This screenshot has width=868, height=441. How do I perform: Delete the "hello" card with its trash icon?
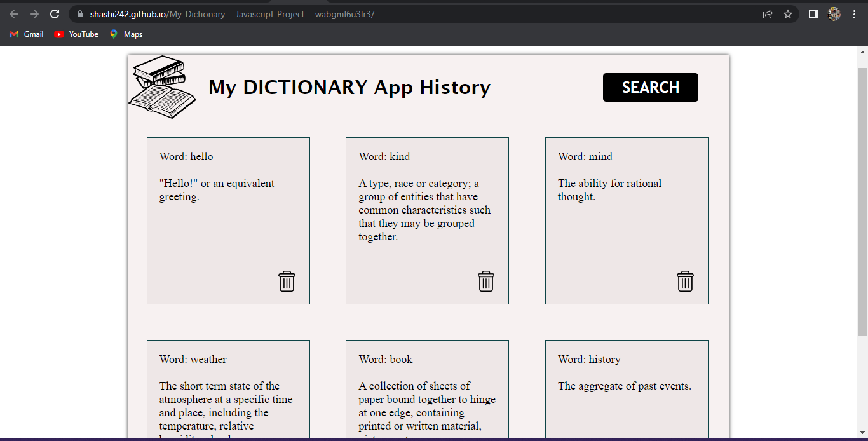[287, 281]
